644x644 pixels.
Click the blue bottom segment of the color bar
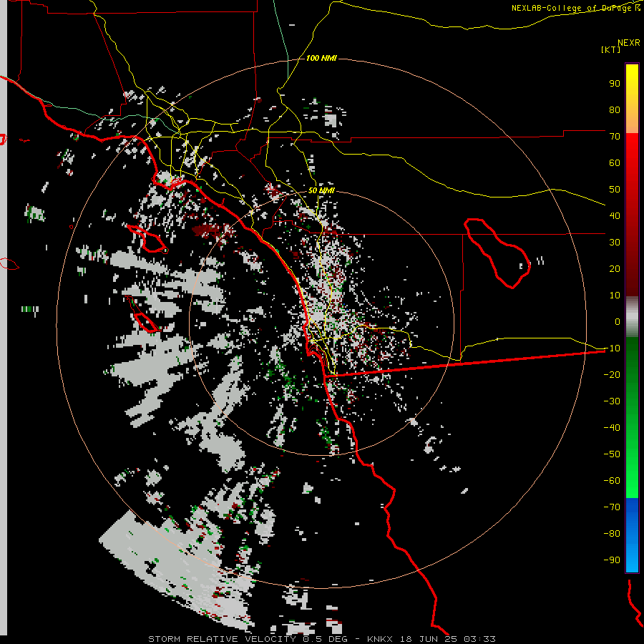(x=632, y=535)
